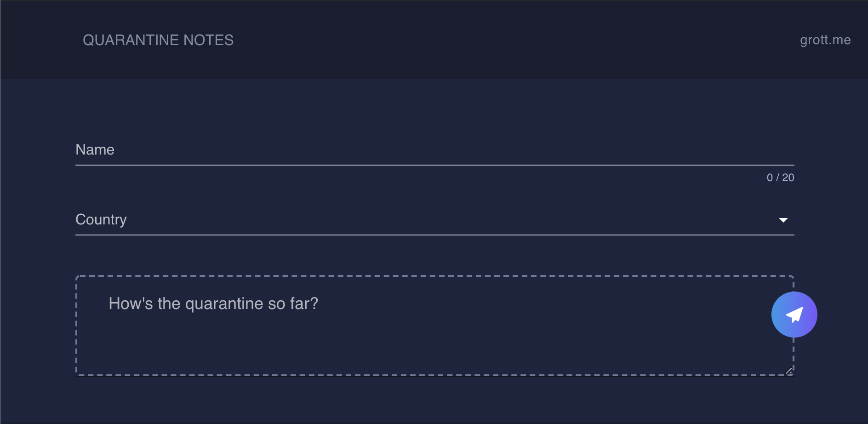868x424 pixels.
Task: Click the dark top header bar
Action: (x=434, y=40)
